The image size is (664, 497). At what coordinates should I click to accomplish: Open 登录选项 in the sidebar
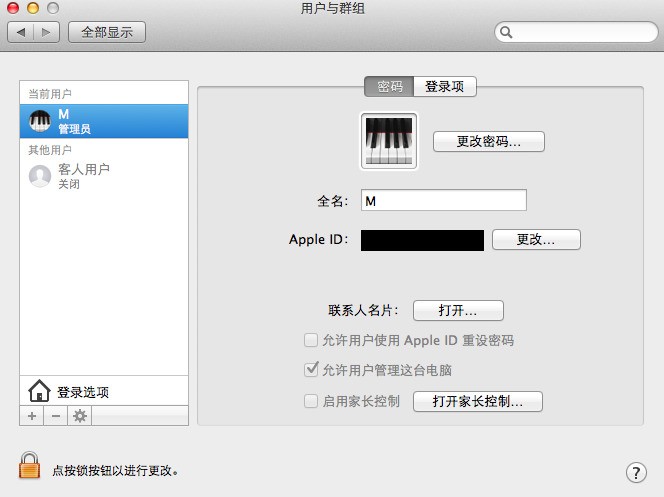(104, 391)
